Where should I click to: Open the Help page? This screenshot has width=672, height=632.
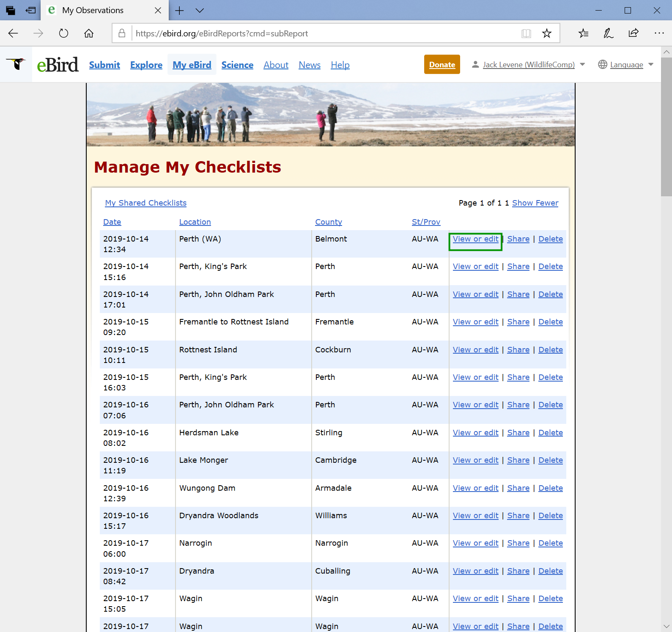(x=340, y=65)
